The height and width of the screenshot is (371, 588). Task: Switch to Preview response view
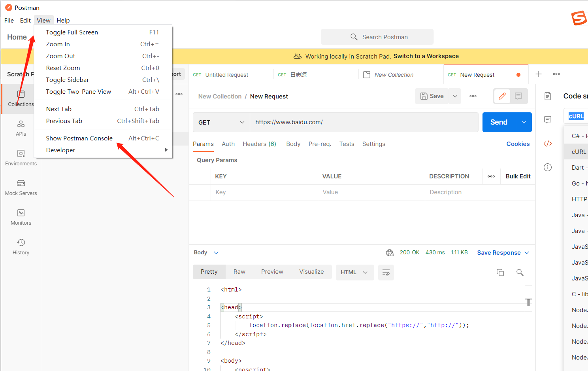click(272, 272)
